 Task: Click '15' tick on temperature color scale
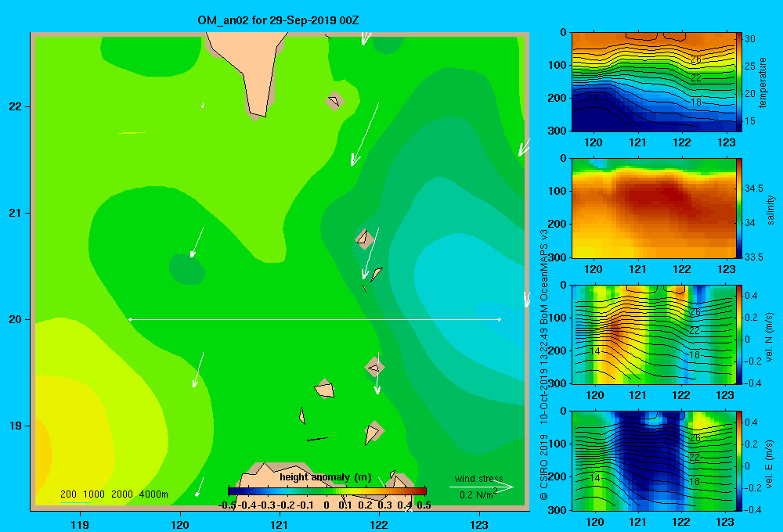750,121
